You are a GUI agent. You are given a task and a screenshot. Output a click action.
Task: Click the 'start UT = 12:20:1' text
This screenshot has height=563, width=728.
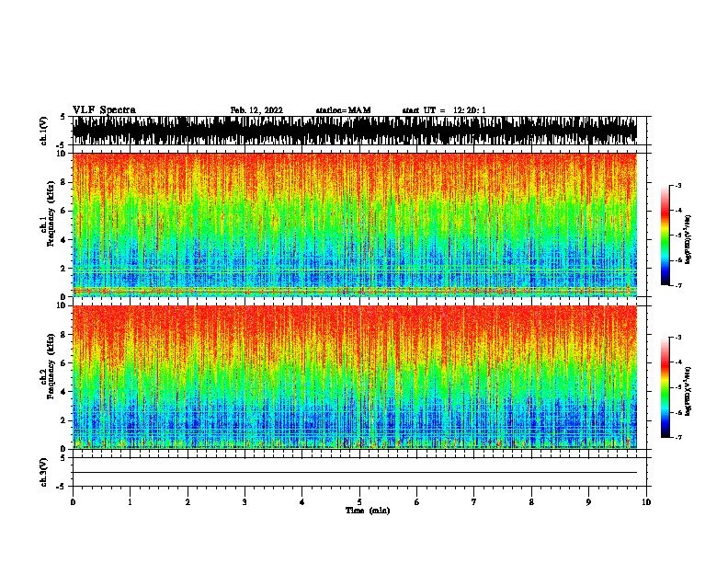[x=444, y=110]
